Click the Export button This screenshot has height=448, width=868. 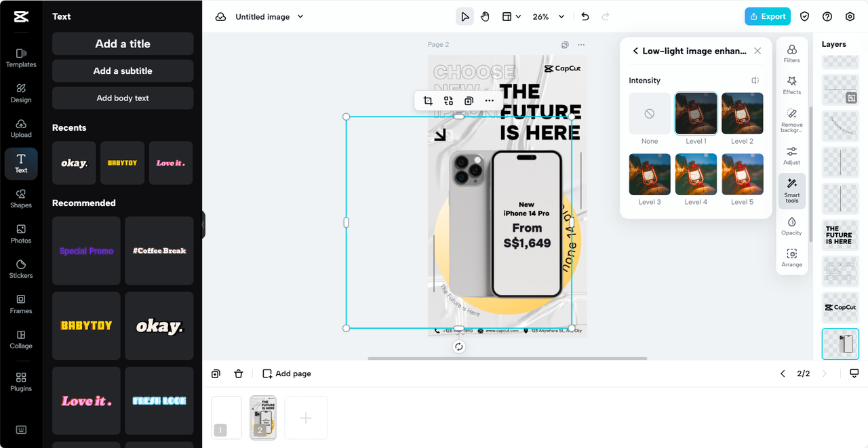[x=768, y=17]
